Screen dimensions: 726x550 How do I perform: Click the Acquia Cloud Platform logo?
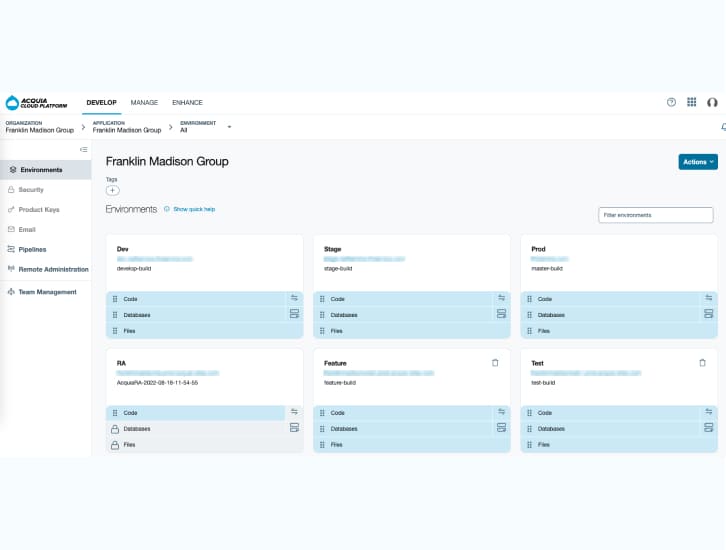pos(36,103)
